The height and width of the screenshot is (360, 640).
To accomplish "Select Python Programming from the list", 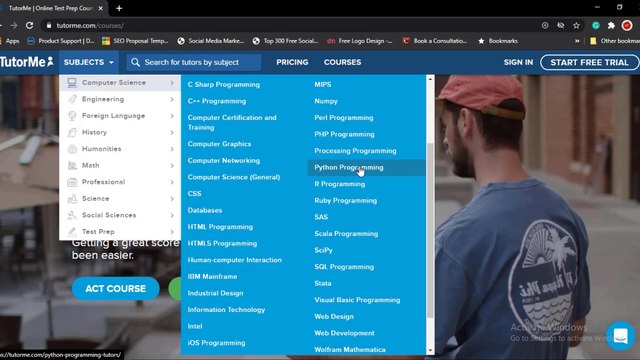I will pos(349,167).
